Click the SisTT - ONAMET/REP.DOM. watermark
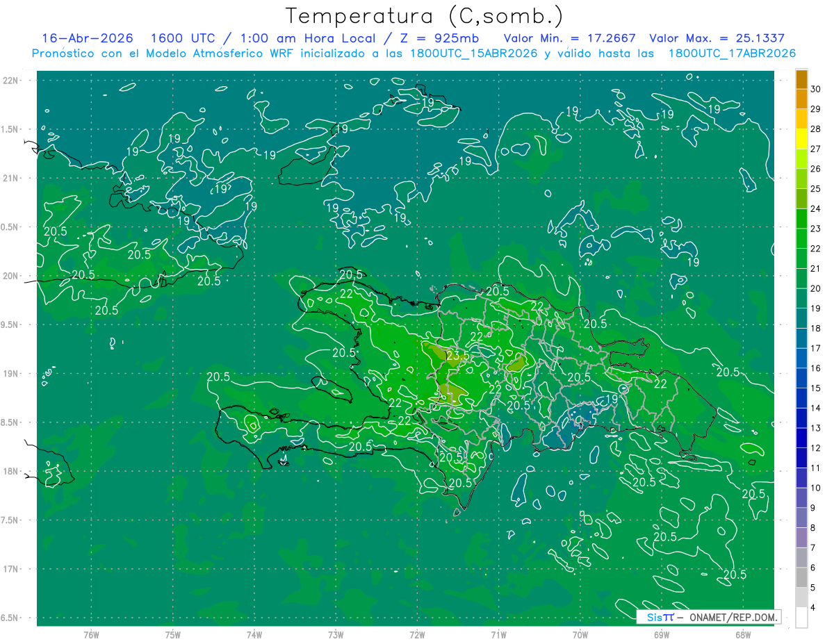 (x=708, y=617)
